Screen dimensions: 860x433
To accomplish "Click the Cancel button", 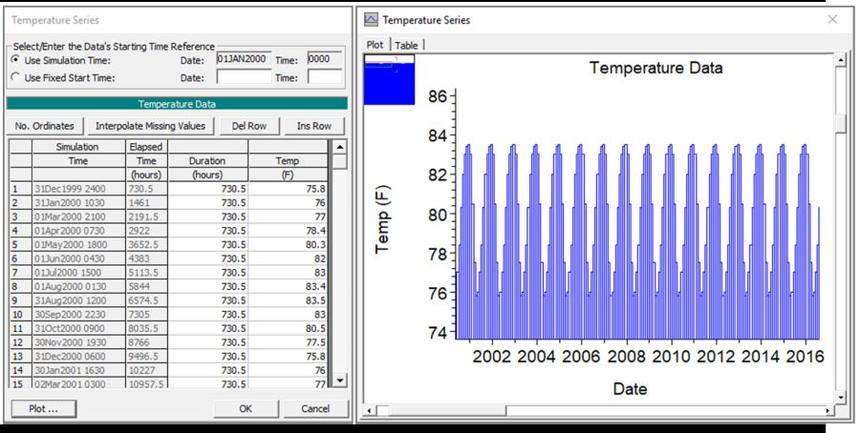I will 315,408.
